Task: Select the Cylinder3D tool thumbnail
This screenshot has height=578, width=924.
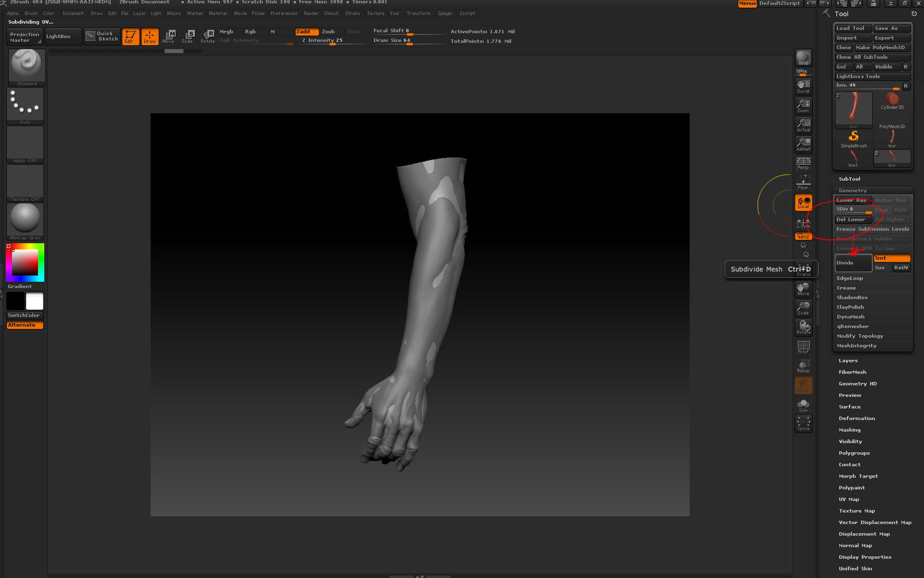Action: pyautogui.click(x=892, y=101)
